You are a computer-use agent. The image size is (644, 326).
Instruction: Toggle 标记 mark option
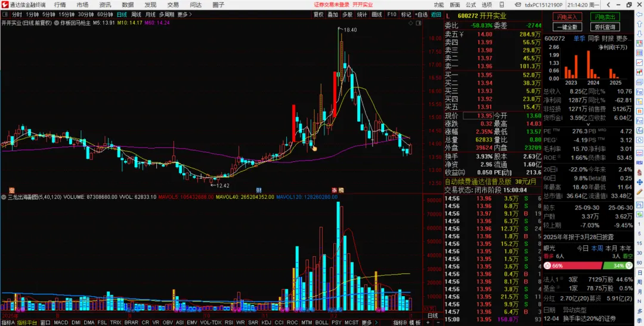(x=406, y=14)
